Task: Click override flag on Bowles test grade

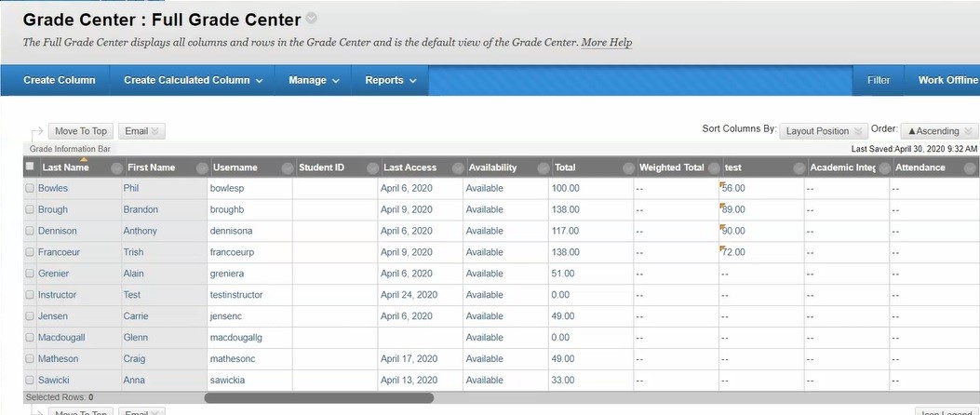Action: pos(722,183)
